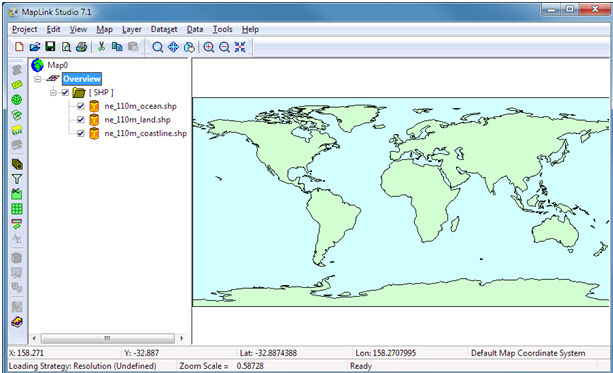Save the project with the floppy disk icon

(x=50, y=47)
